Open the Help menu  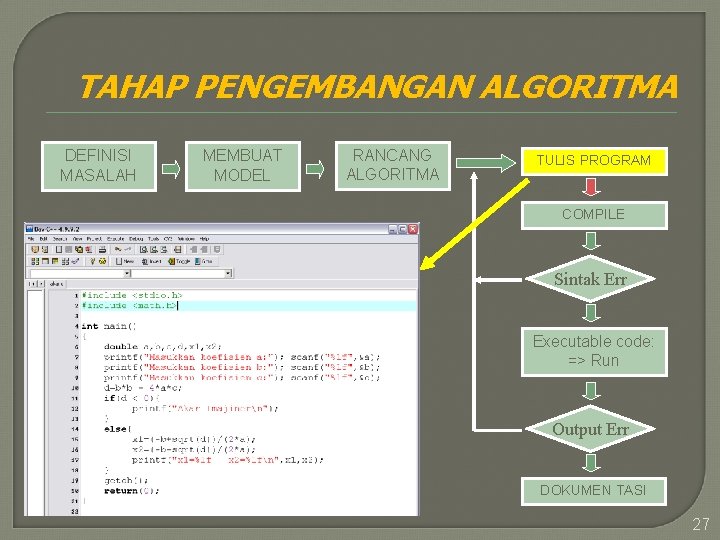pos(204,239)
